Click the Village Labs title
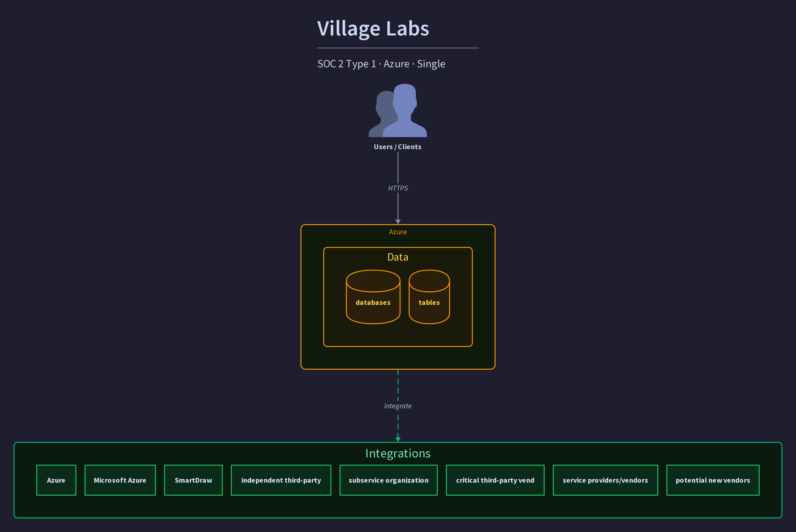796x532 pixels. pyautogui.click(x=373, y=28)
